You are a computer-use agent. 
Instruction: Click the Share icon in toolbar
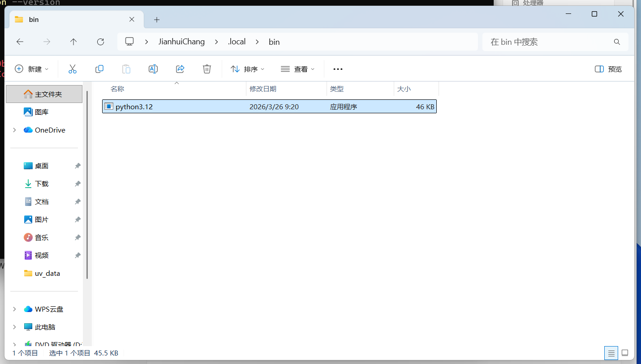pos(180,69)
